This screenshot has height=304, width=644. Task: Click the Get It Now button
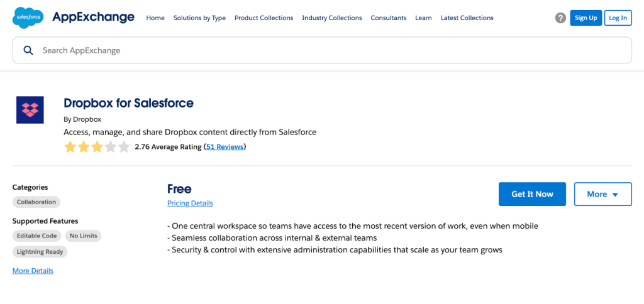click(532, 194)
